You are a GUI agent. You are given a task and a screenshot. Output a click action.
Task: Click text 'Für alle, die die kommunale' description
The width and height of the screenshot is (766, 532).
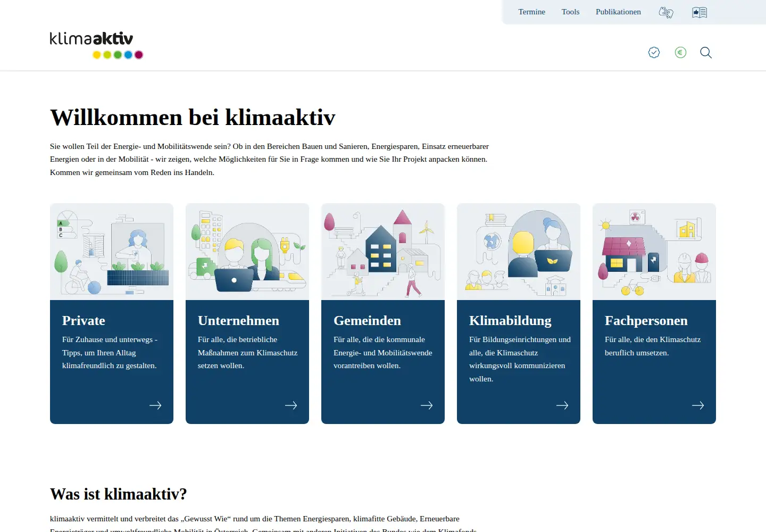coord(383,353)
